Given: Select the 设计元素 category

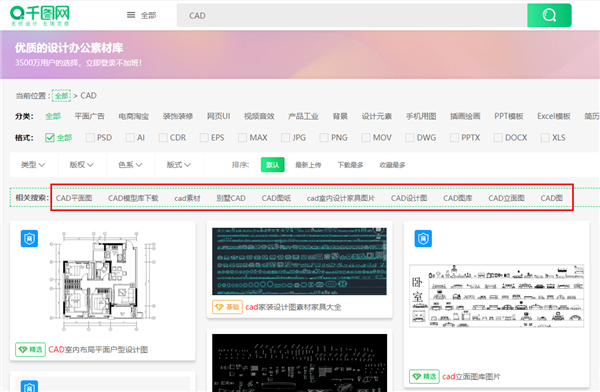Looking at the screenshot, I should coord(377,116).
